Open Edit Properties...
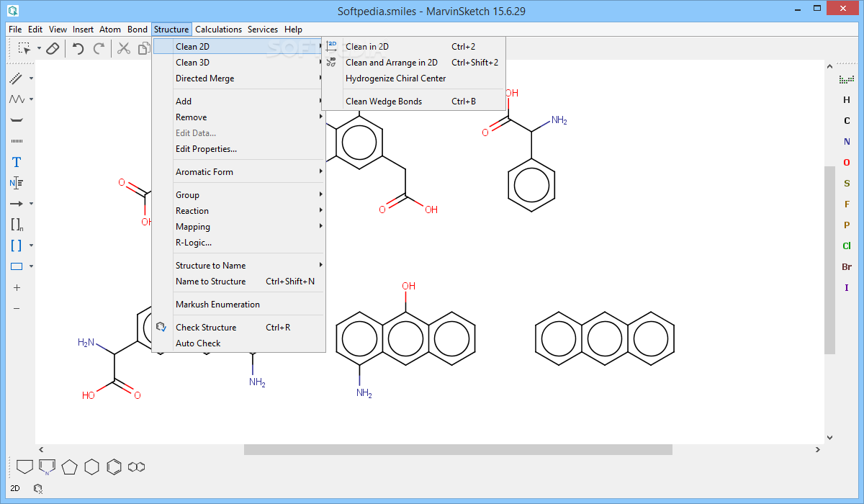Screen dimensions: 864x504 click(239, 149)
